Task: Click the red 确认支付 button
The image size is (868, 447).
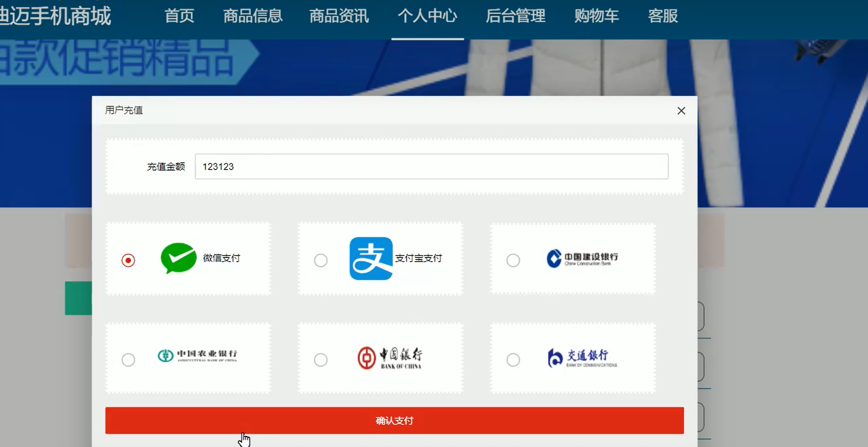Action: coord(395,421)
